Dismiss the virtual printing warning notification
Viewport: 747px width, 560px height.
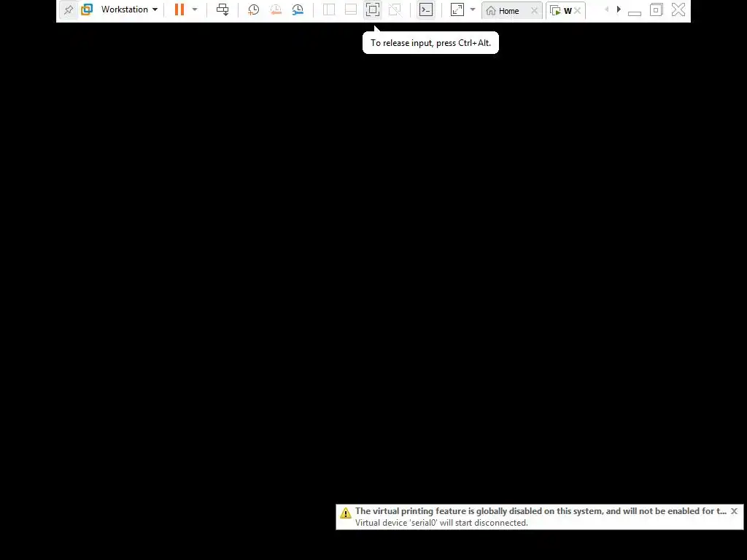pos(734,511)
